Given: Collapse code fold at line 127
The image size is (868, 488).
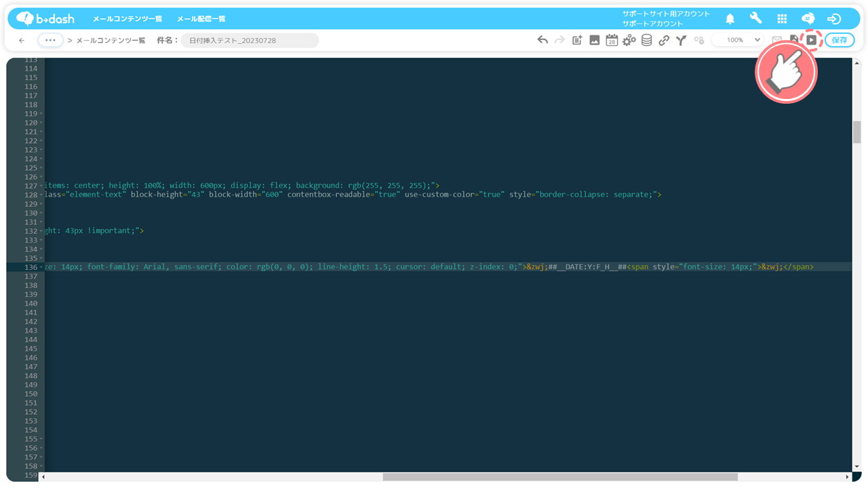Looking at the screenshot, I should 41,186.
